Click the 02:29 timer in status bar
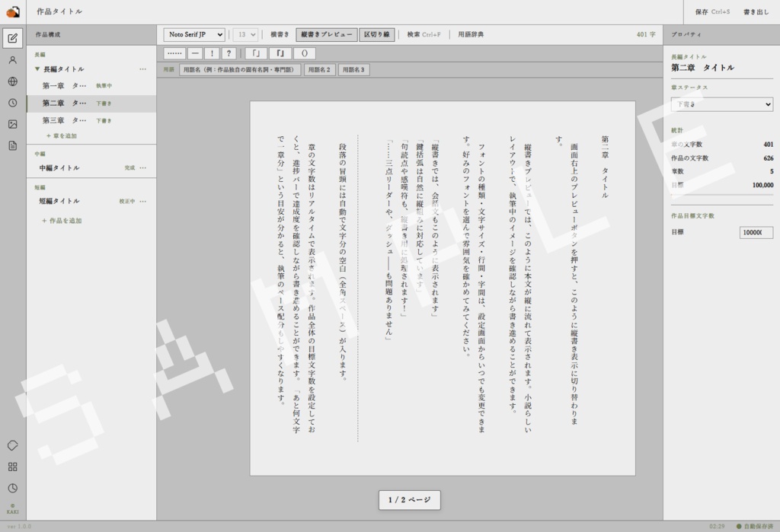The height and width of the screenshot is (532, 780). (717, 527)
